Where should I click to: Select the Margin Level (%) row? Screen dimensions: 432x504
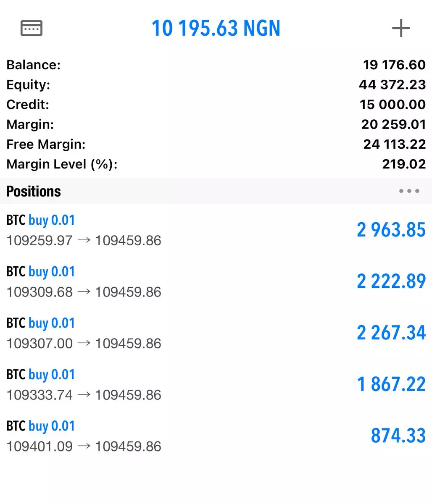pos(216,164)
